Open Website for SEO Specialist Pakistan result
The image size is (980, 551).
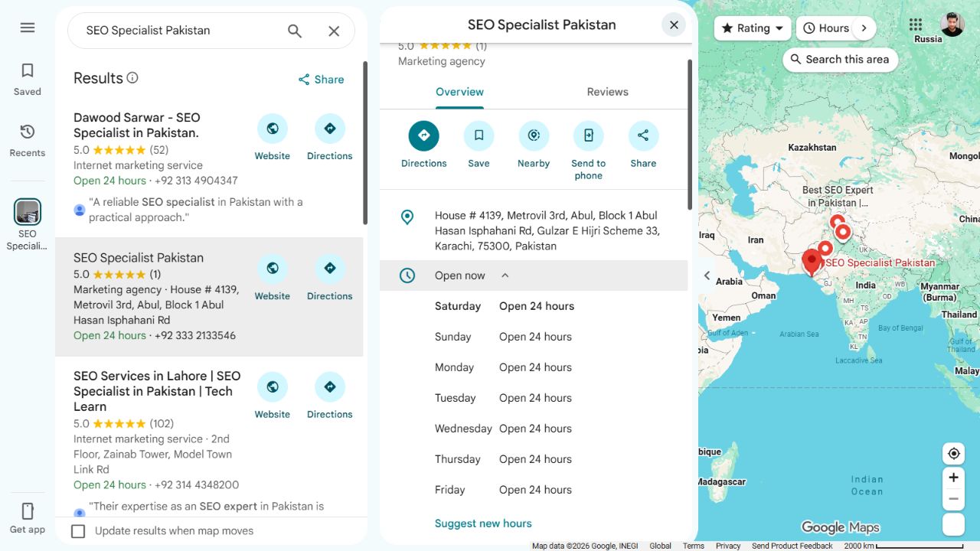[x=273, y=278]
